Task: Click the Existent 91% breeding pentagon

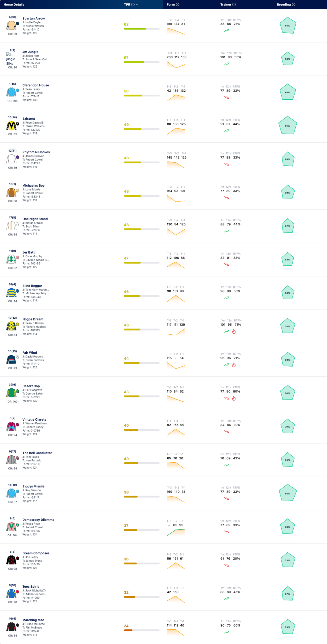Action: pos(288,126)
